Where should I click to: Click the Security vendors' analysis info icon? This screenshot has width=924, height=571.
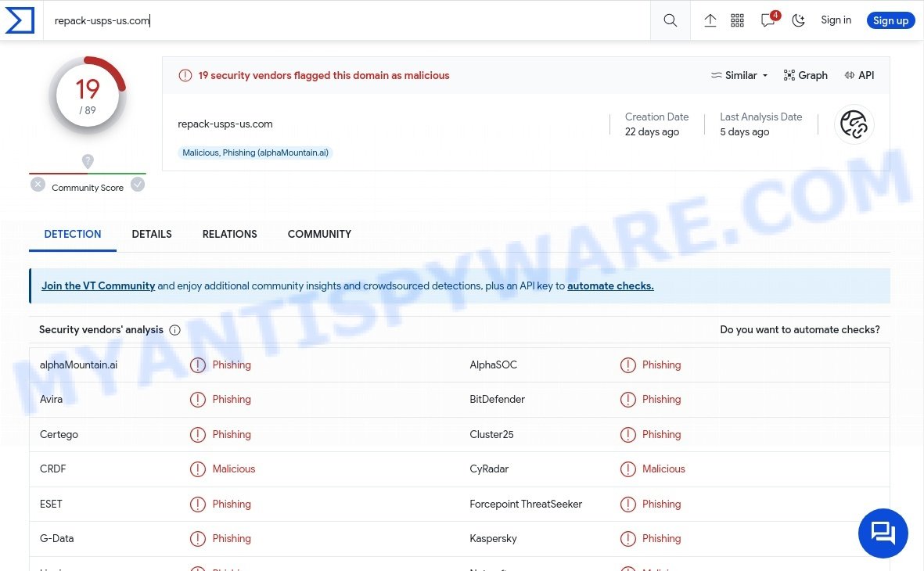175,330
